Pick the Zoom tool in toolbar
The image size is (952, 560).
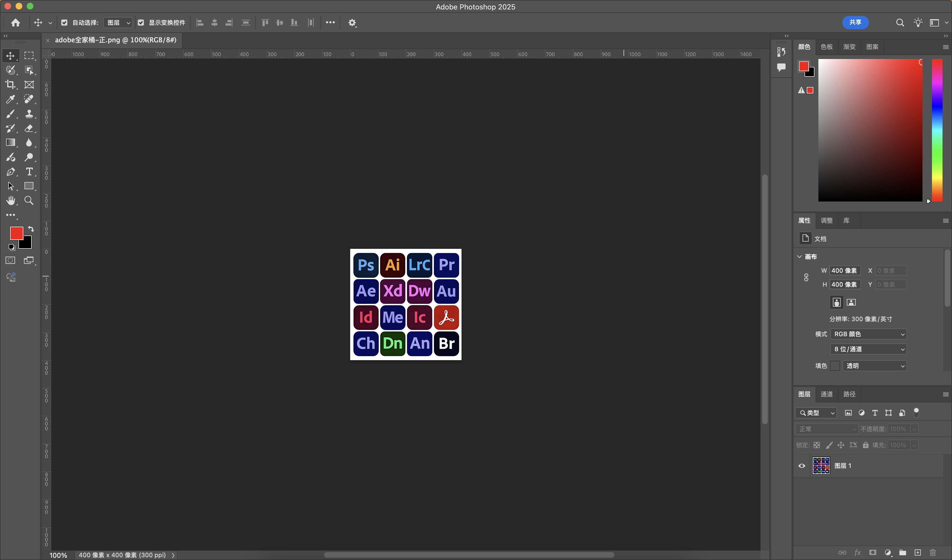pos(29,200)
